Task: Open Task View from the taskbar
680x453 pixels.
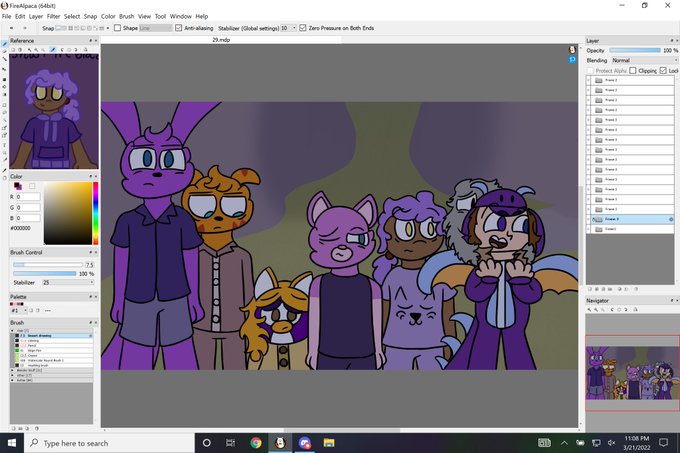Action: tap(231, 443)
